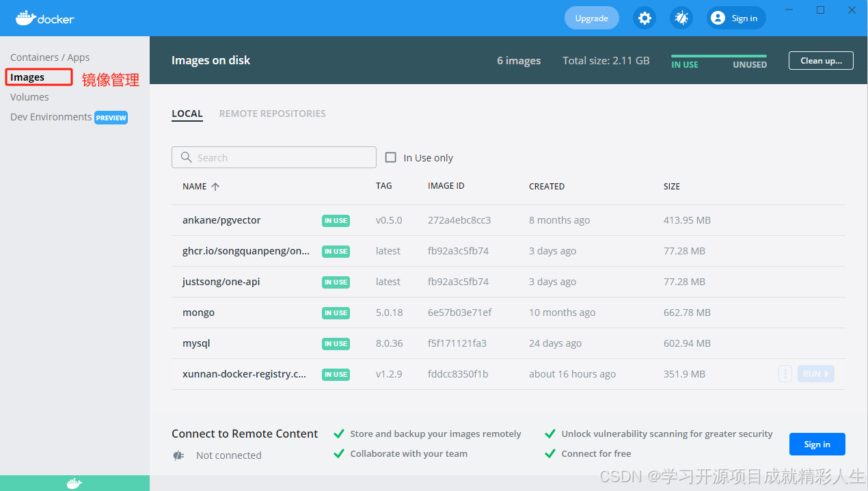Click the Clean up button
Image resolution: width=868 pixels, height=491 pixels.
pos(820,61)
